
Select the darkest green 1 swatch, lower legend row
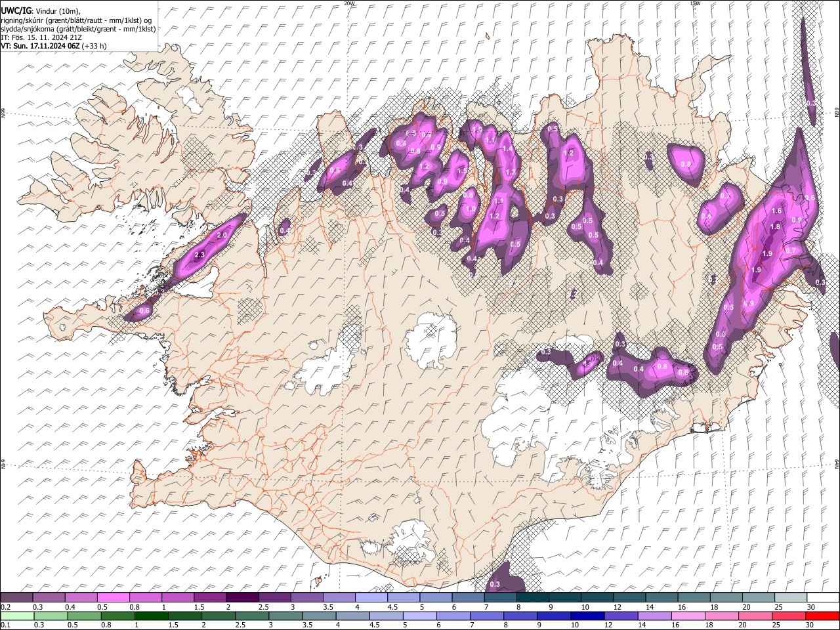pyautogui.click(x=151, y=616)
